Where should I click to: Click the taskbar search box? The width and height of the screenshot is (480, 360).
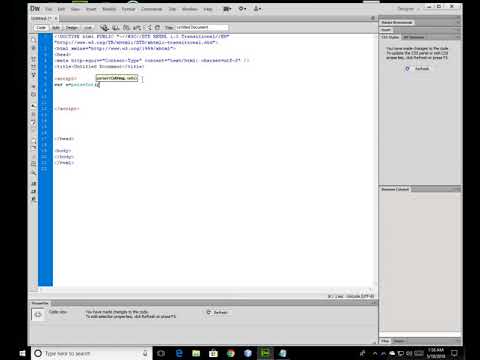92,353
